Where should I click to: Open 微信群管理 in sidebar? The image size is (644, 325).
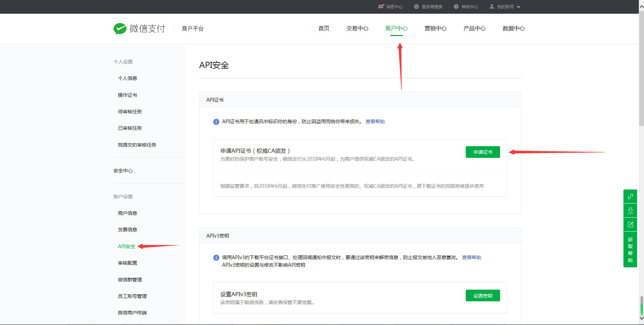130,280
